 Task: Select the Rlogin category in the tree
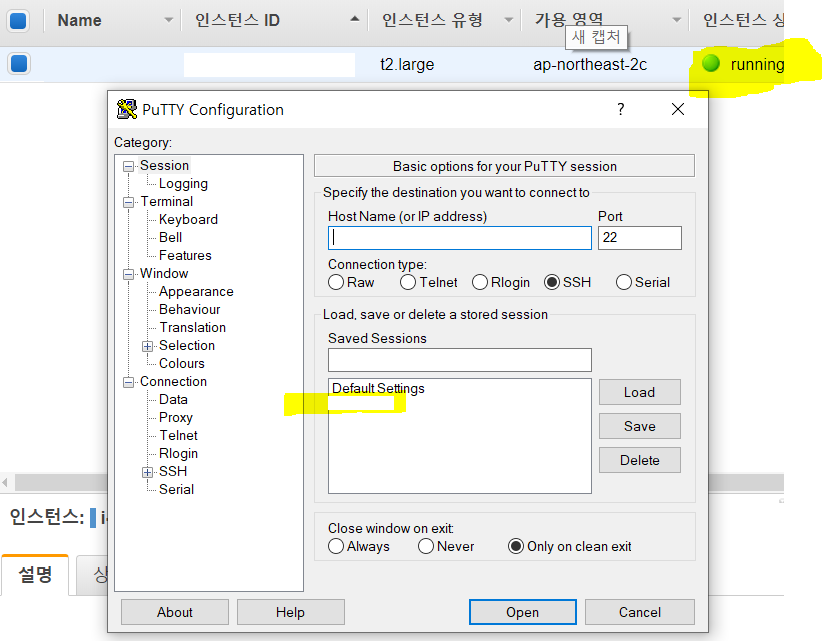click(178, 453)
